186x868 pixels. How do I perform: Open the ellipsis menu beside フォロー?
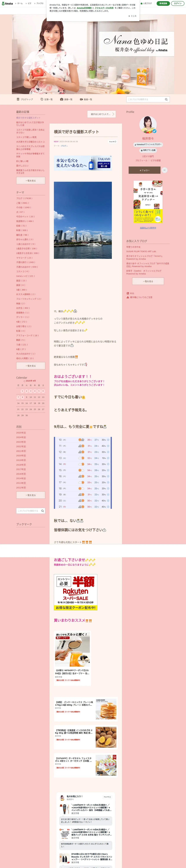point(164,170)
